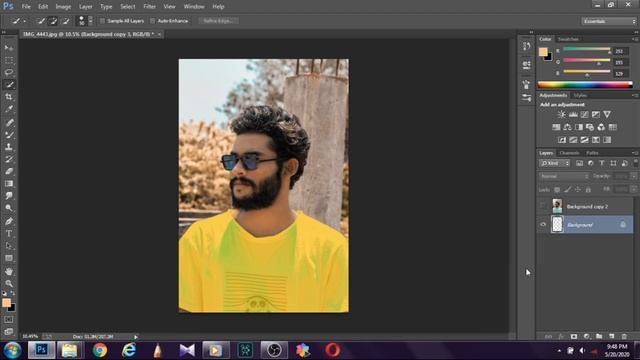Select the Pen tool

click(9, 221)
